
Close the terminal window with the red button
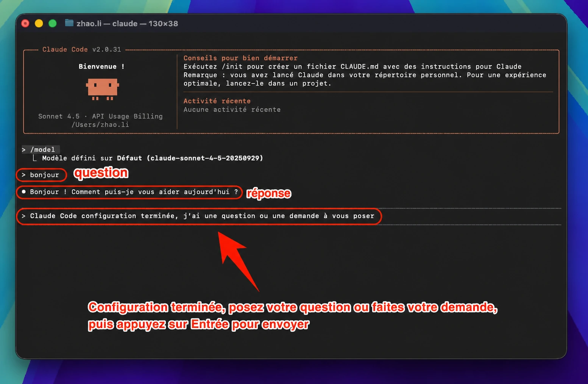(25, 24)
